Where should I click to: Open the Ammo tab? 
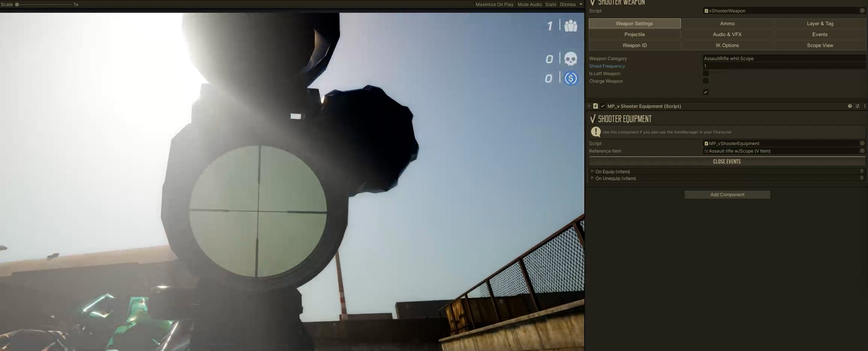(727, 24)
